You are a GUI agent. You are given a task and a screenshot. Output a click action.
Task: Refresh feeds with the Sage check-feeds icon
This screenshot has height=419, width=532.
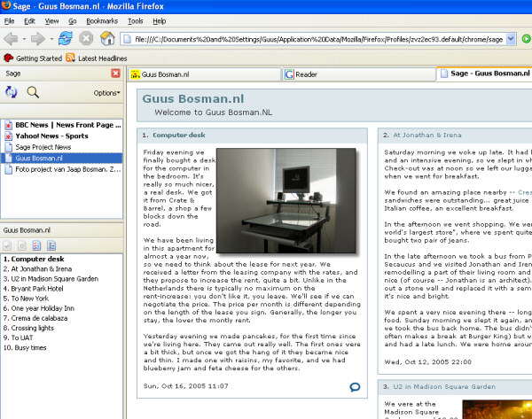coord(11,92)
